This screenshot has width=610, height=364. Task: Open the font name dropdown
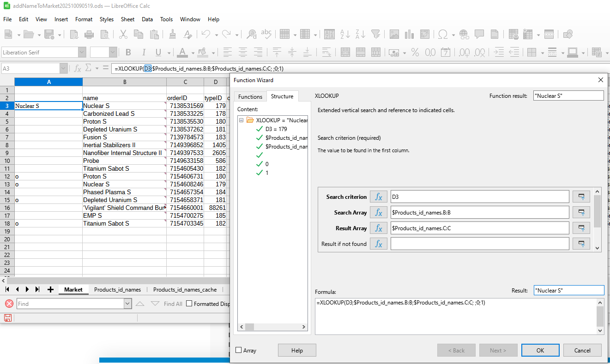(x=82, y=53)
